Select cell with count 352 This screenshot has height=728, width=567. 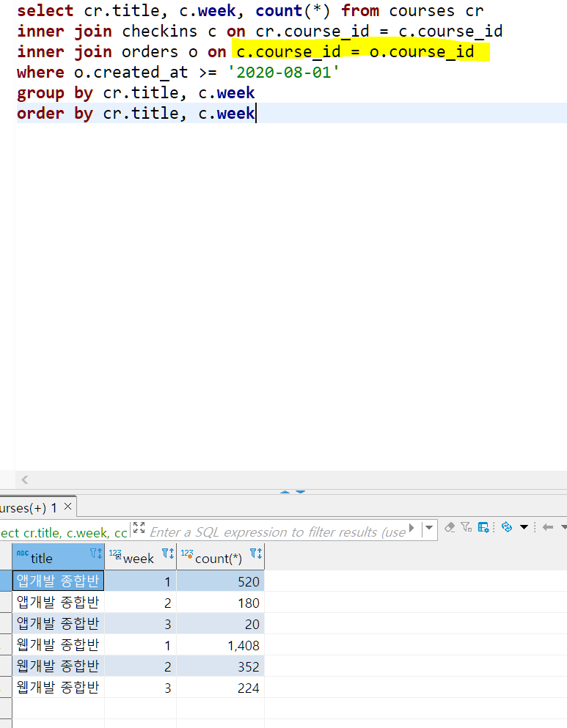(x=221, y=666)
